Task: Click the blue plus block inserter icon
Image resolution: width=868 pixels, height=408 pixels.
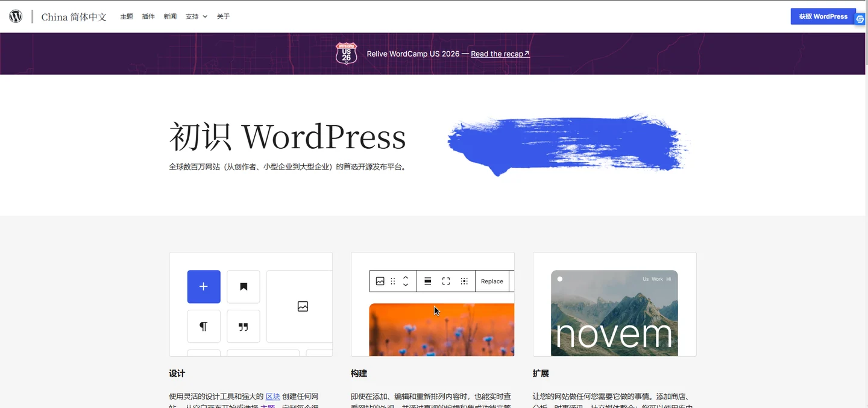Action: [204, 287]
